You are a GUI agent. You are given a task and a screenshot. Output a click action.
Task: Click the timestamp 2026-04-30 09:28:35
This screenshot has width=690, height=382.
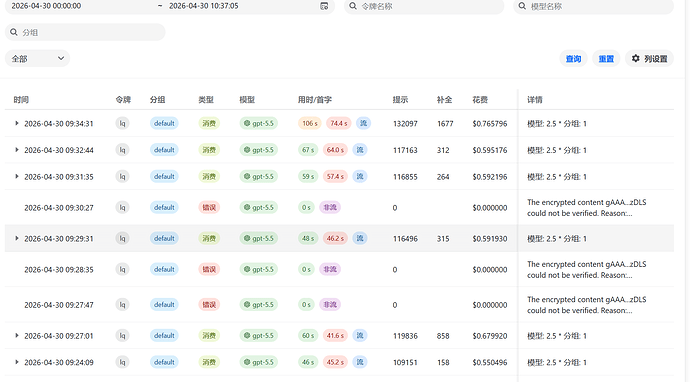59,269
